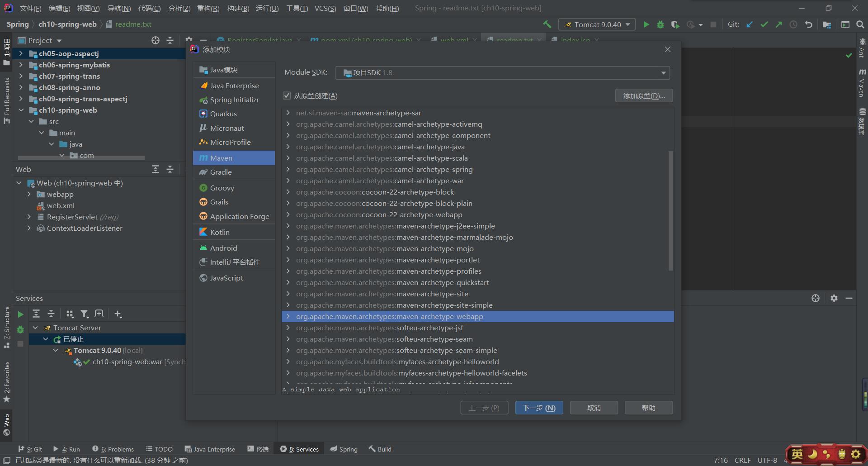Screen dimensions: 868x466
Task: Open the VCS(S) menu
Action: [x=325, y=8]
